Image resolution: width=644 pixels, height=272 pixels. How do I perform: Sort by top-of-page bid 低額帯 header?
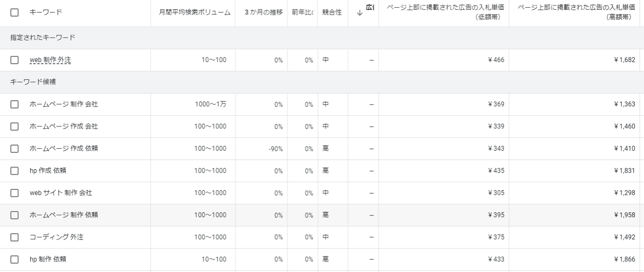(x=445, y=13)
